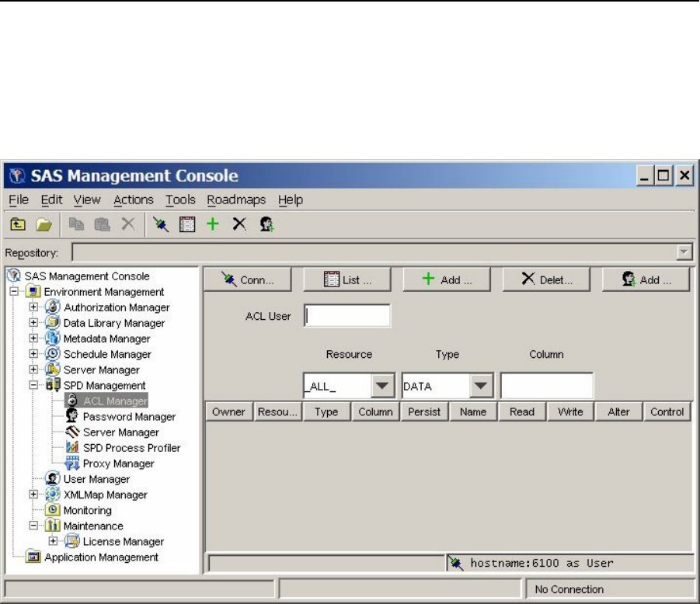Image resolution: width=700 pixels, height=604 pixels.
Task: Open the Actions menu
Action: tap(134, 200)
